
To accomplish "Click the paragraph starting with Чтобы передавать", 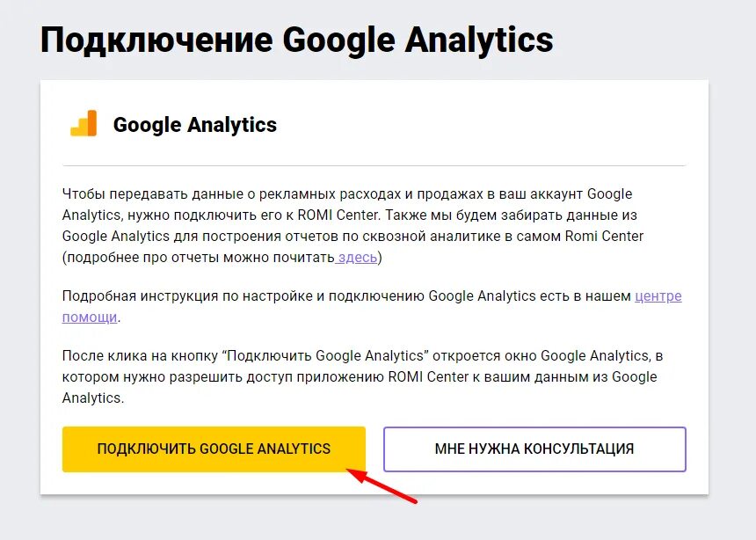I will [x=353, y=225].
